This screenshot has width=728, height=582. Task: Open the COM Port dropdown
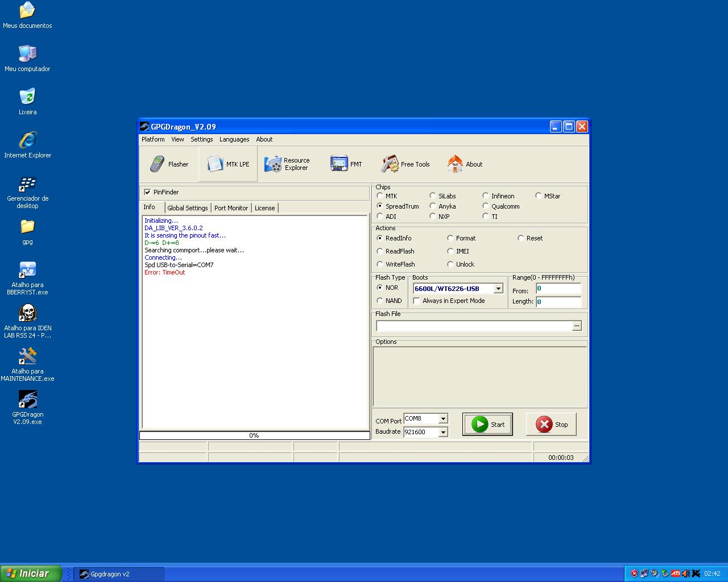pyautogui.click(x=443, y=419)
